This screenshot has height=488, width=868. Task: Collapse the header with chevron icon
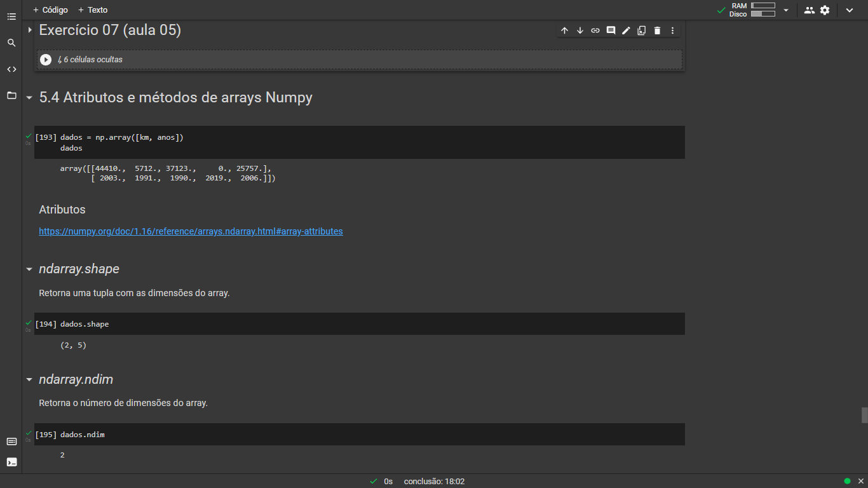pos(850,10)
